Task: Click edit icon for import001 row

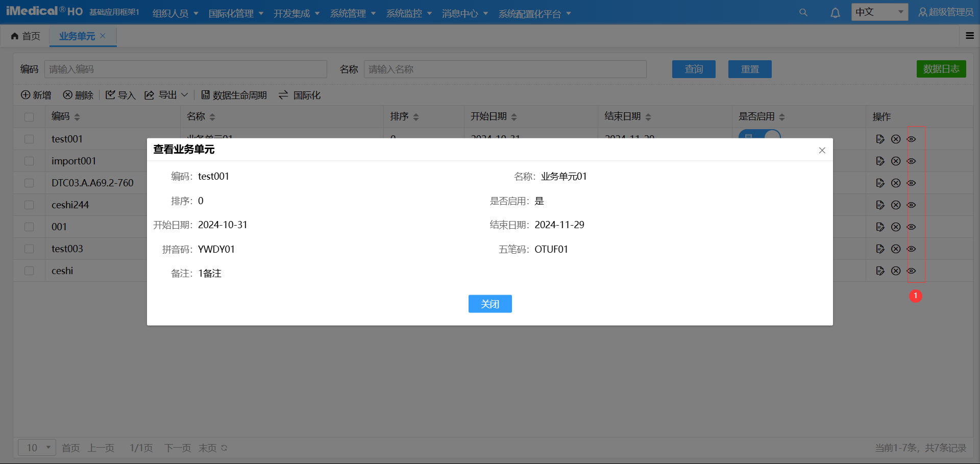Action: [x=880, y=161]
